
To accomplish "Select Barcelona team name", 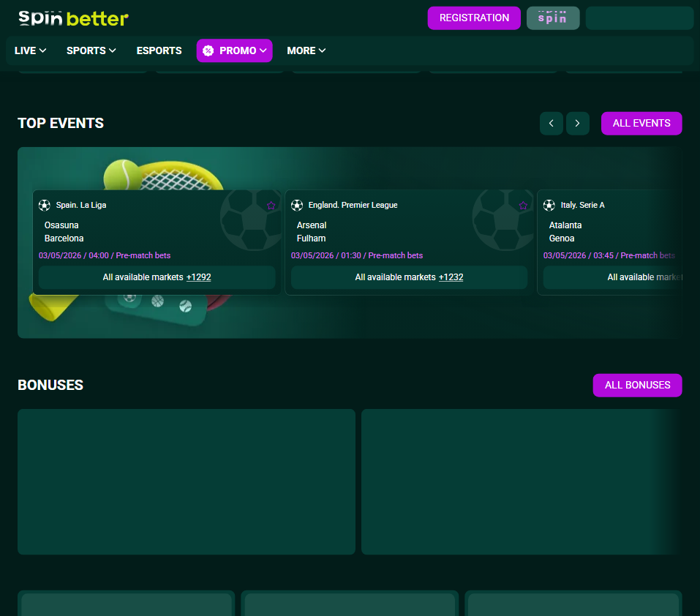I will tap(64, 238).
